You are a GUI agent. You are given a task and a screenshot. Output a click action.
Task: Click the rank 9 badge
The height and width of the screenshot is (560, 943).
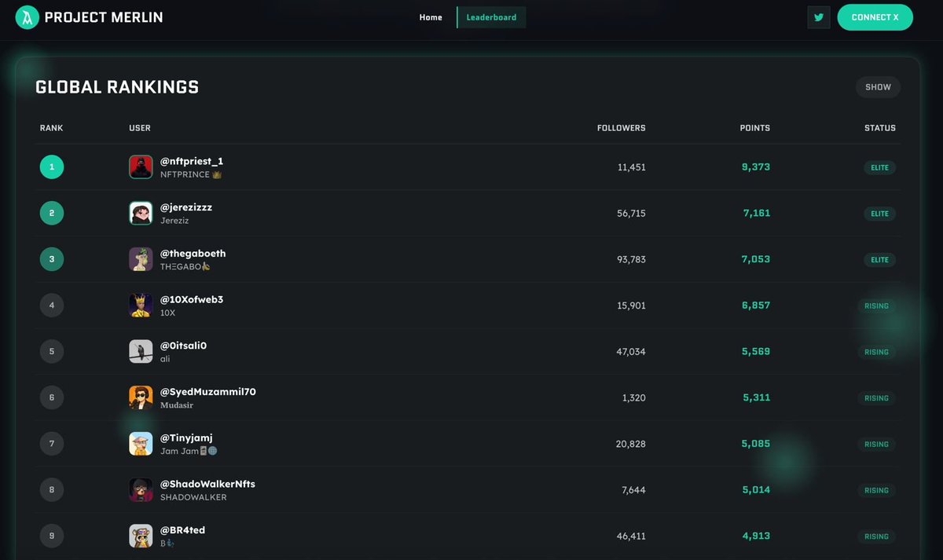click(52, 536)
